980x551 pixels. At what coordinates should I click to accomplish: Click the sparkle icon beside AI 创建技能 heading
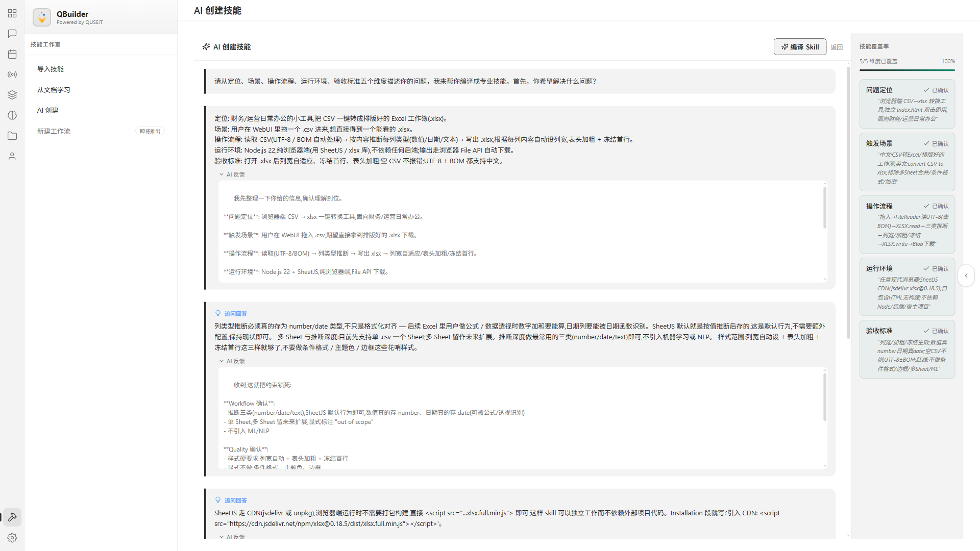click(206, 46)
